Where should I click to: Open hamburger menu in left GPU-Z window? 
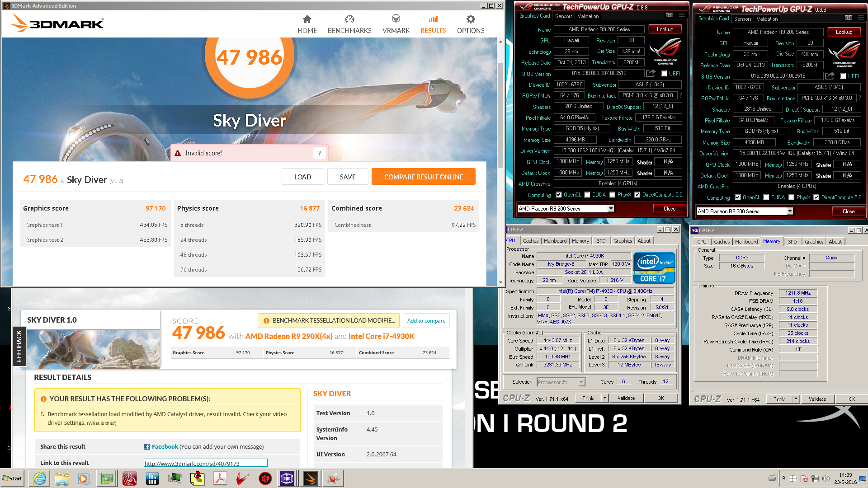(682, 15)
